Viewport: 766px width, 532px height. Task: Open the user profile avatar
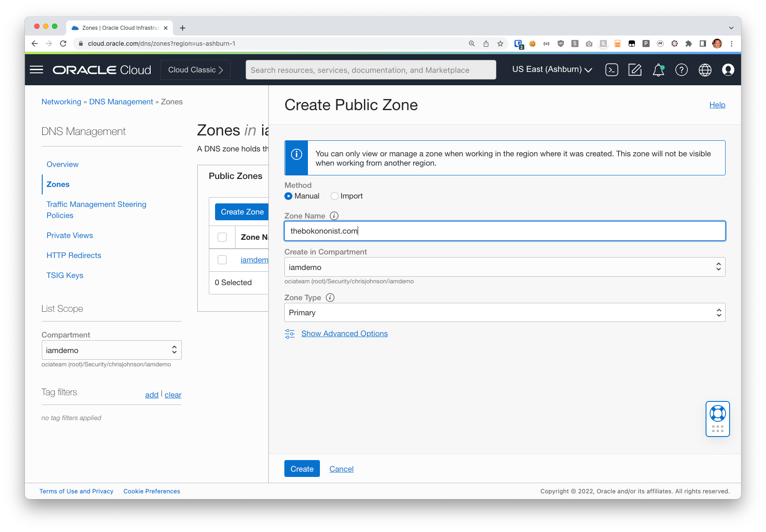pos(728,70)
